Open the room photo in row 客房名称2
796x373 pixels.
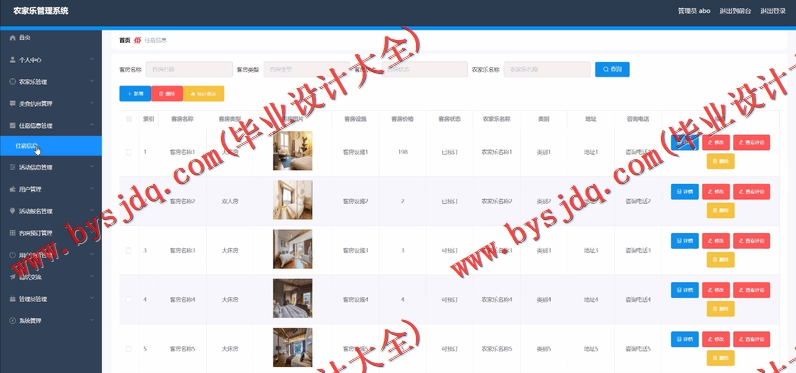pyautogui.click(x=292, y=200)
